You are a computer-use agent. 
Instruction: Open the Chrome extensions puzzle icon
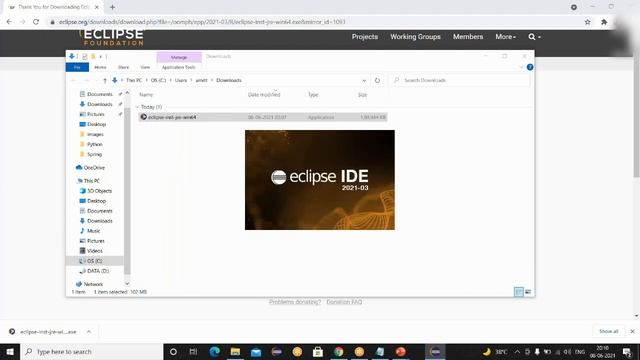pyautogui.click(x=604, y=22)
